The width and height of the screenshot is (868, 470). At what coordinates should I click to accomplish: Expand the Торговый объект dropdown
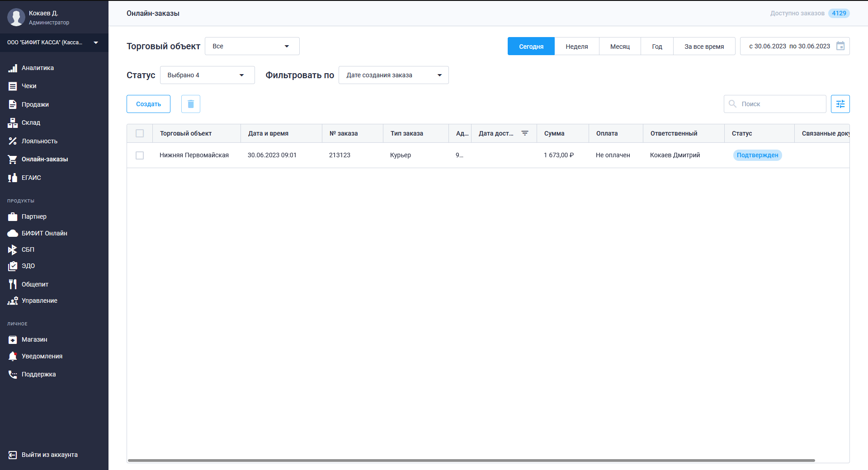252,46
